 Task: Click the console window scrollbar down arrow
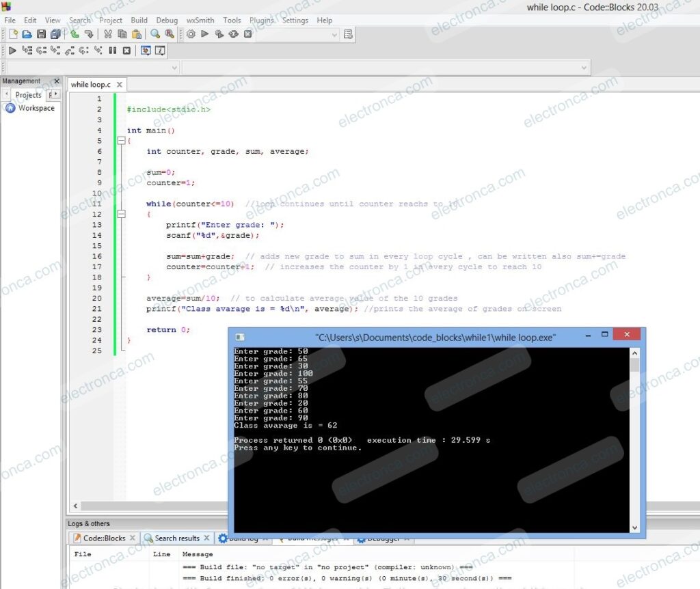pyautogui.click(x=634, y=527)
